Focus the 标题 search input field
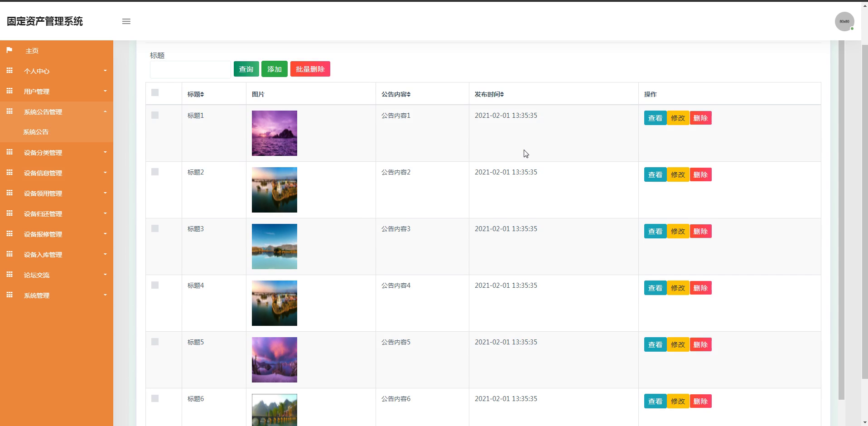The image size is (868, 426). coord(191,69)
